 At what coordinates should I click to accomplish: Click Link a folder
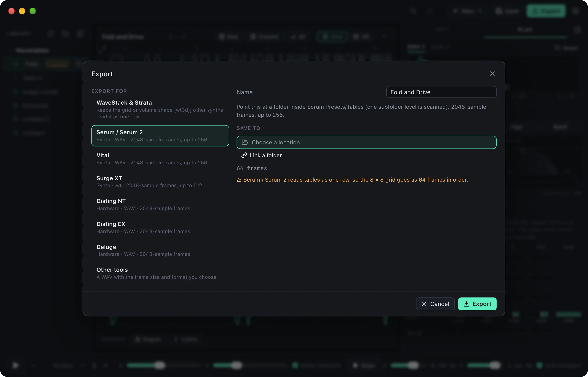click(261, 155)
